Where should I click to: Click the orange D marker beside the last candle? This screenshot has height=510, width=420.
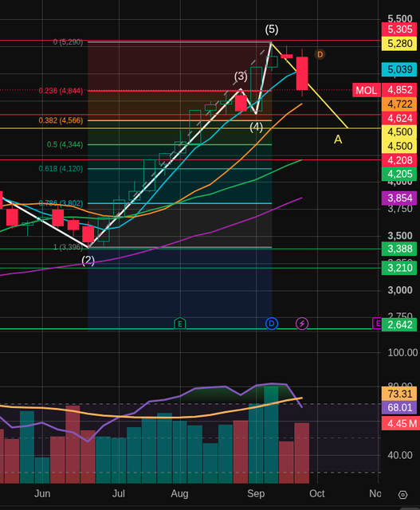point(320,54)
